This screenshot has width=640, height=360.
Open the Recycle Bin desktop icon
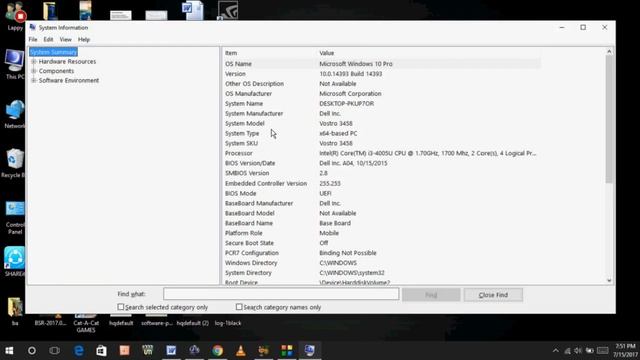click(15, 163)
